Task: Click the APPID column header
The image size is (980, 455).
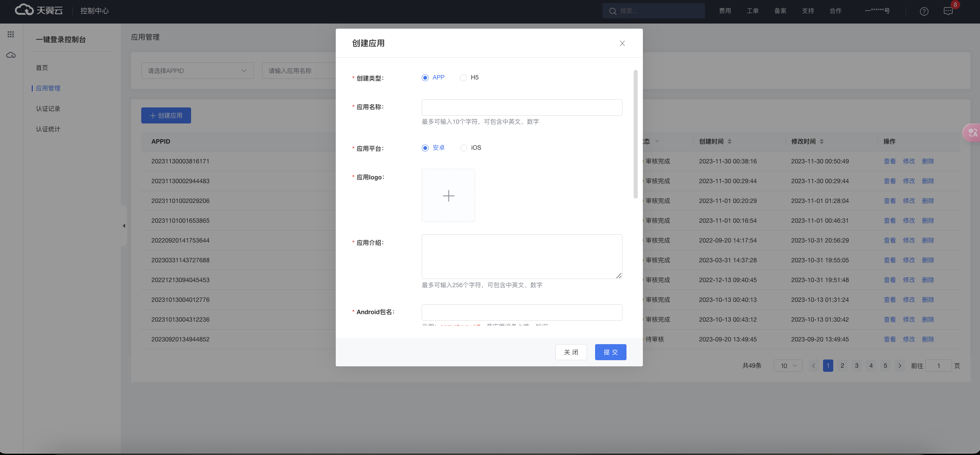Action: (160, 142)
